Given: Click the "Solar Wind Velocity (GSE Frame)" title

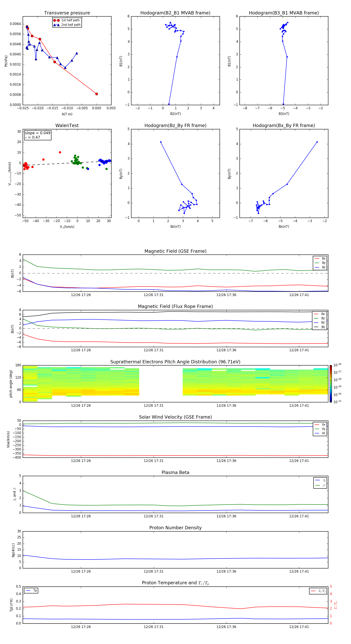Looking at the screenshot, I should coord(175,417).
